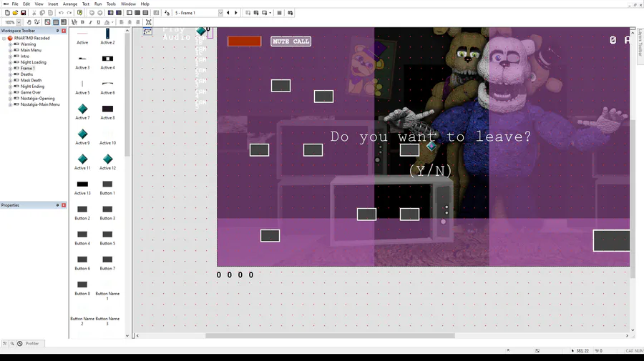Toggle underline text formatting
The width and height of the screenshot is (644, 361).
99,22
